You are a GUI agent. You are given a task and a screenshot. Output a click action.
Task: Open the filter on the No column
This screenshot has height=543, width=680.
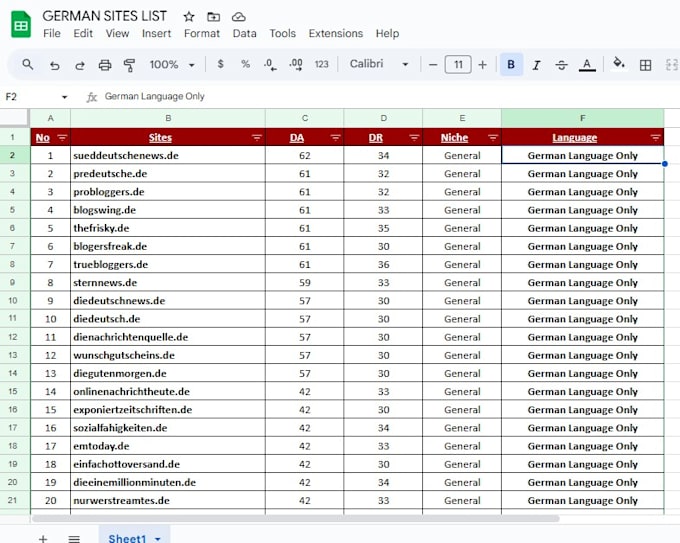pos(62,138)
